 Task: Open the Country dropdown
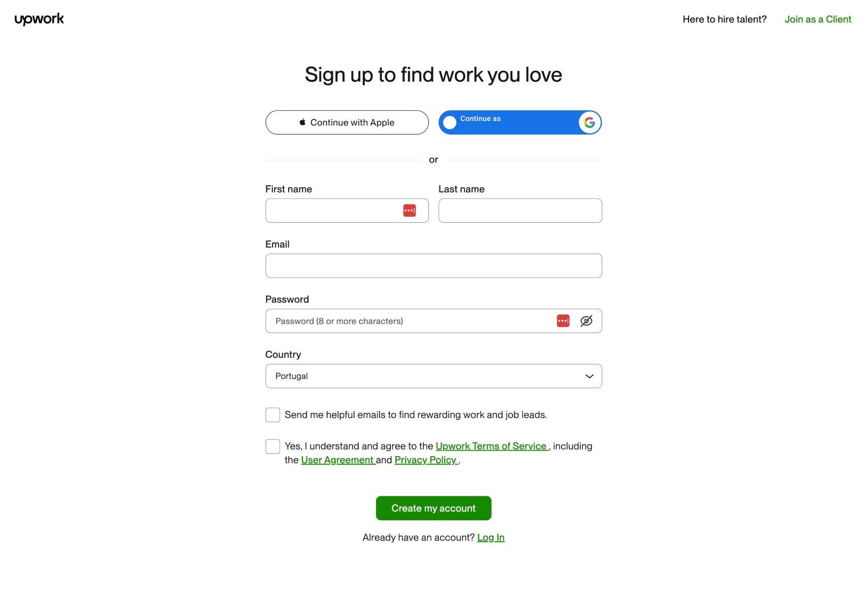[433, 376]
